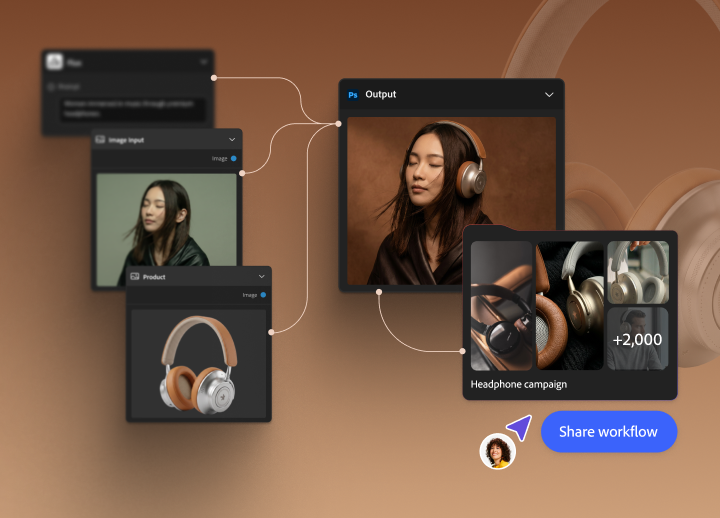720x518 pixels.
Task: Click the Image Input node picture icon
Action: click(100, 140)
